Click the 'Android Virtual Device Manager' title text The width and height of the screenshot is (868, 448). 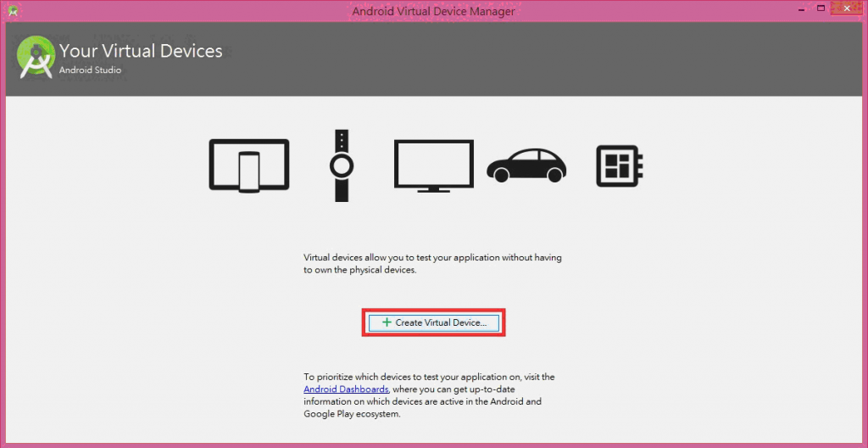coord(433,11)
